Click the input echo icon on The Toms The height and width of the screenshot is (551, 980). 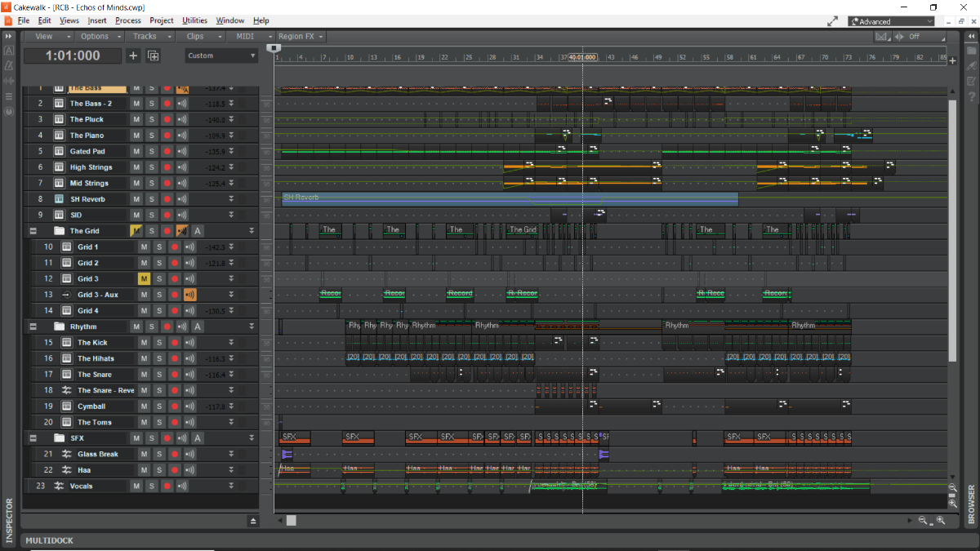pyautogui.click(x=189, y=422)
